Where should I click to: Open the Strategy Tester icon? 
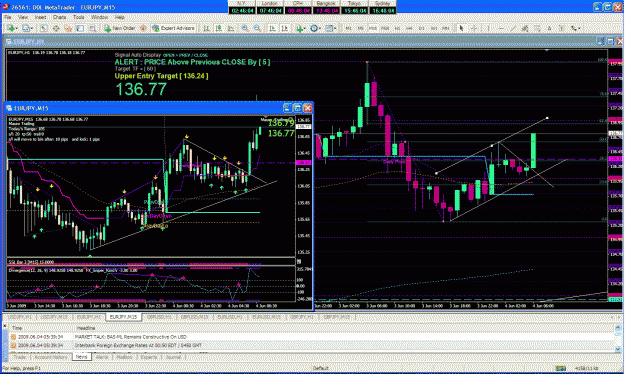[x=92, y=28]
